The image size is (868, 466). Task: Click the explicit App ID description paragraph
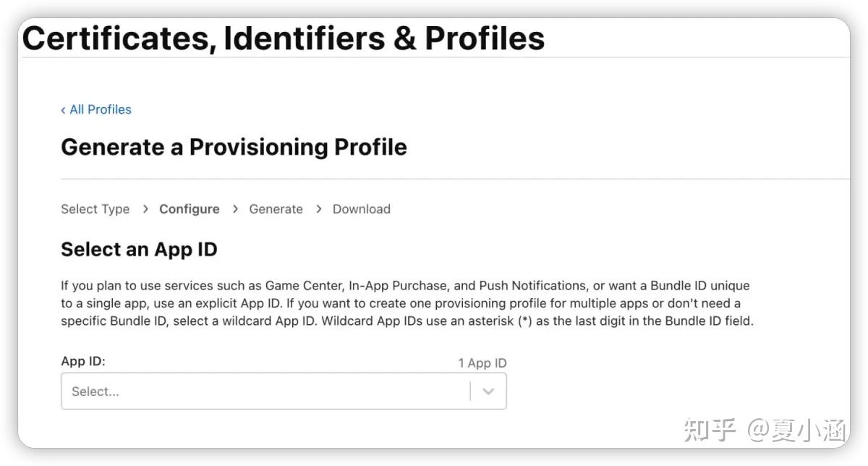[407, 303]
